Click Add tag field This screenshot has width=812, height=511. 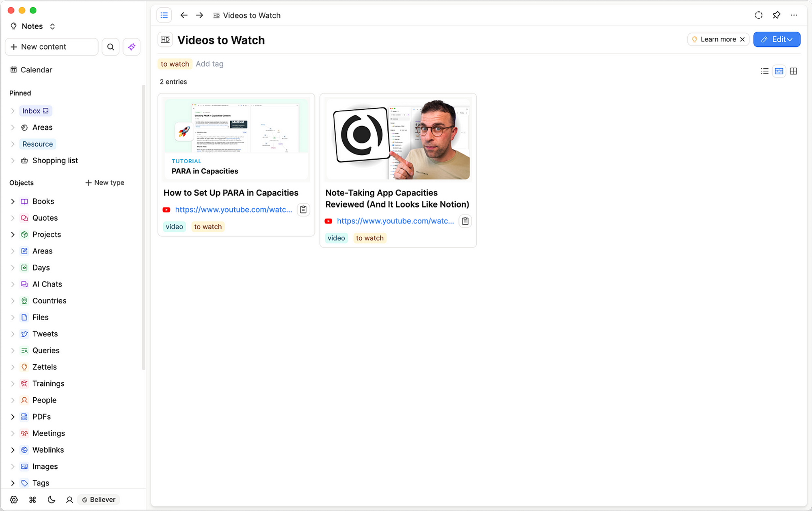click(209, 64)
